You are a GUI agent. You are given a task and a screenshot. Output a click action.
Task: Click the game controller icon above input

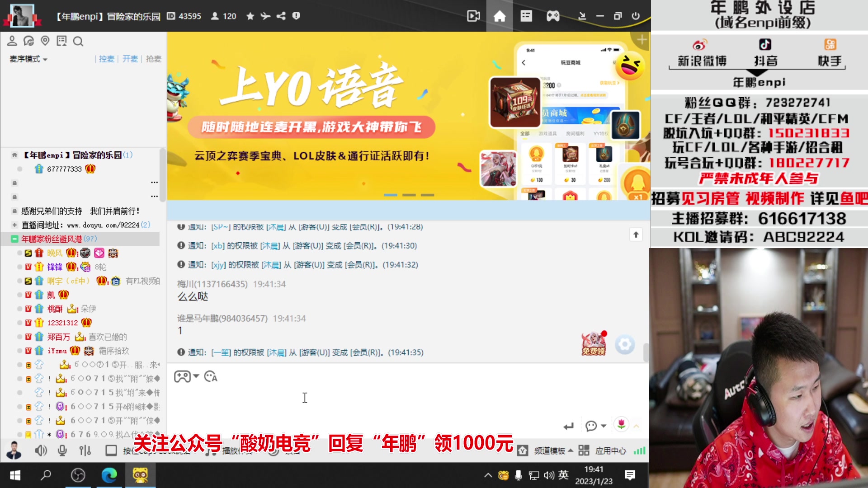point(183,376)
